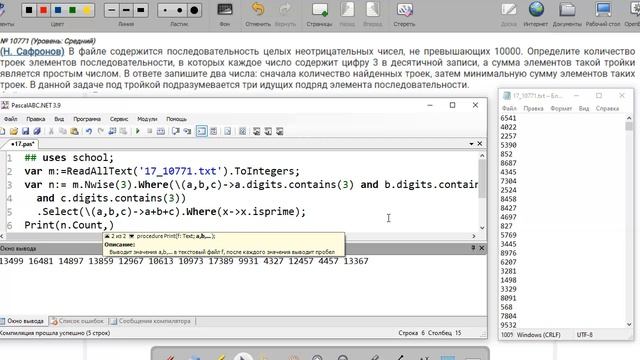This screenshot has width=640, height=360.
Task: Choose the thickest line width
Action: (141, 10)
